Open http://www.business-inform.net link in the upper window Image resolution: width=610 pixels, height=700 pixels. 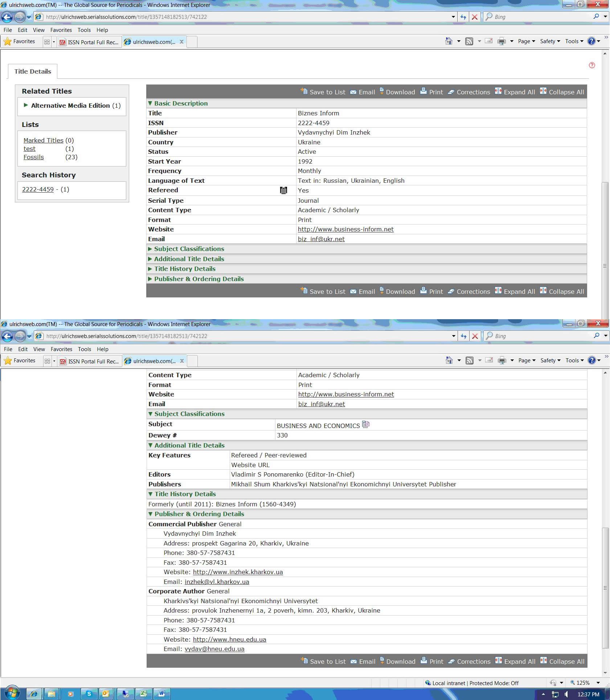click(x=346, y=229)
